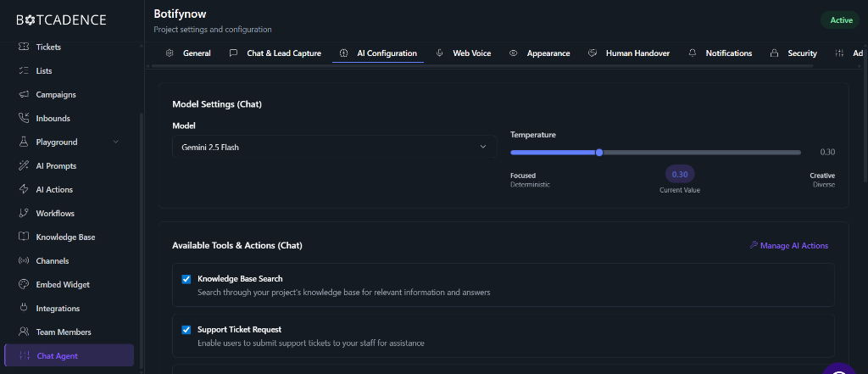
Task: Click the Temperature slider handle
Action: pos(599,153)
